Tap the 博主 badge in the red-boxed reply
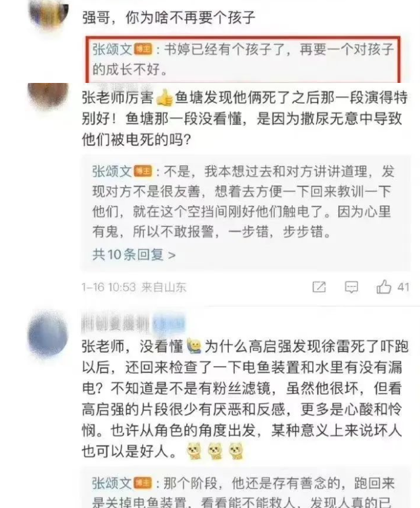Image resolution: width=420 pixels, height=508 pixels. click(x=143, y=50)
